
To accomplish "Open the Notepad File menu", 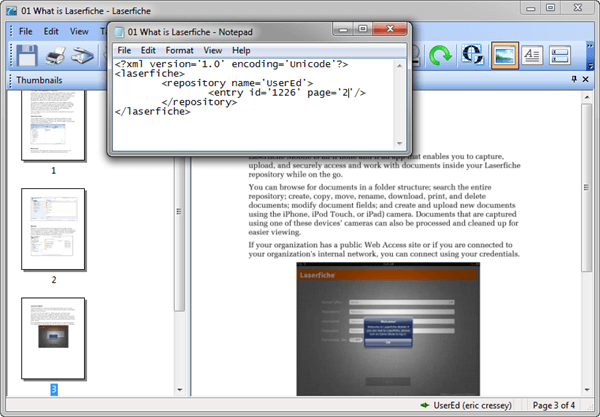I will [124, 50].
